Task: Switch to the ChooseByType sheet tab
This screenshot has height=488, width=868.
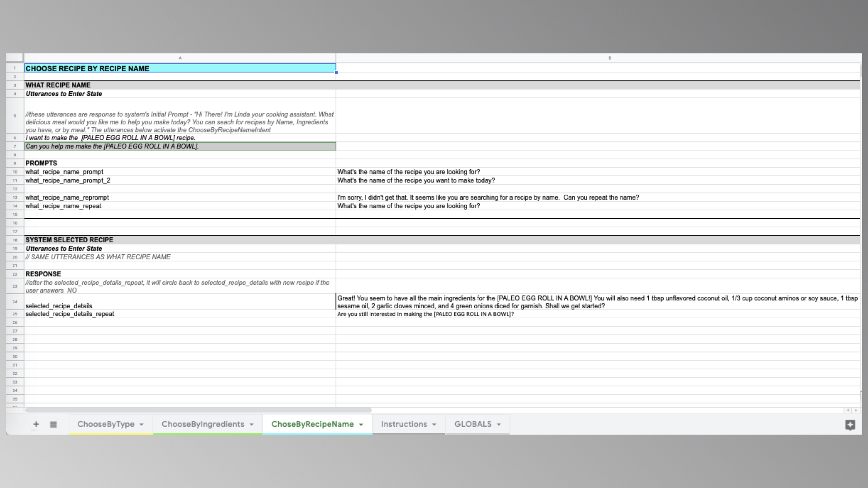Action: pos(105,424)
